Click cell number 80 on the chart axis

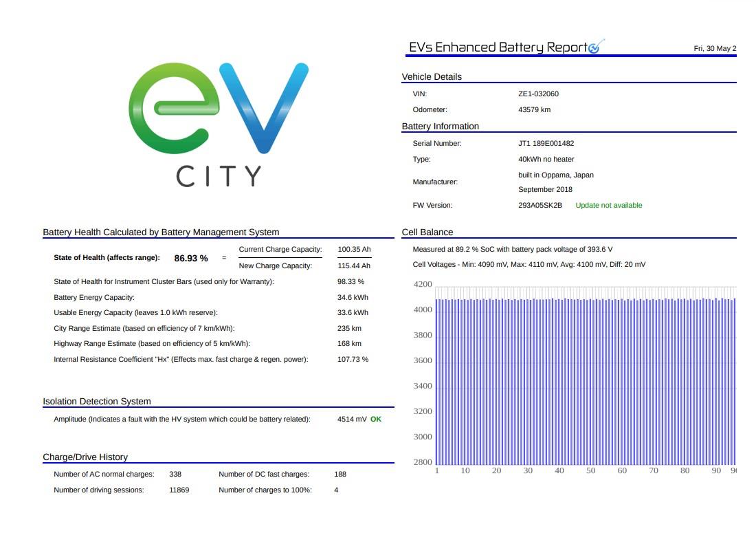pyautogui.click(x=685, y=470)
